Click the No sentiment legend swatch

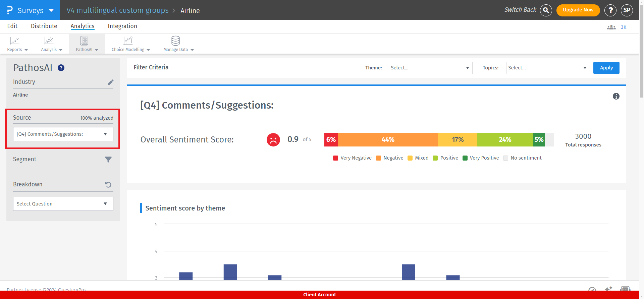point(506,158)
